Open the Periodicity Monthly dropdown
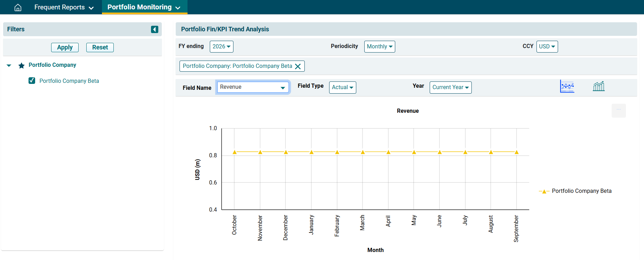644x260 pixels. [379, 47]
